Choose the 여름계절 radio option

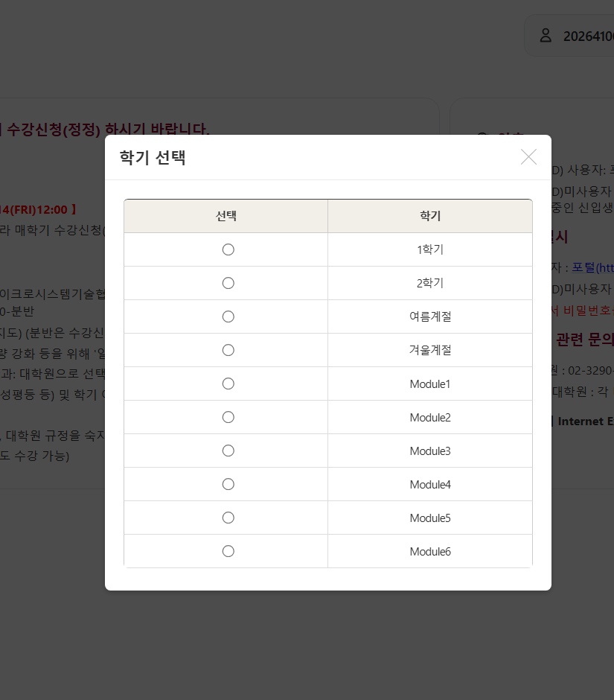click(x=228, y=316)
